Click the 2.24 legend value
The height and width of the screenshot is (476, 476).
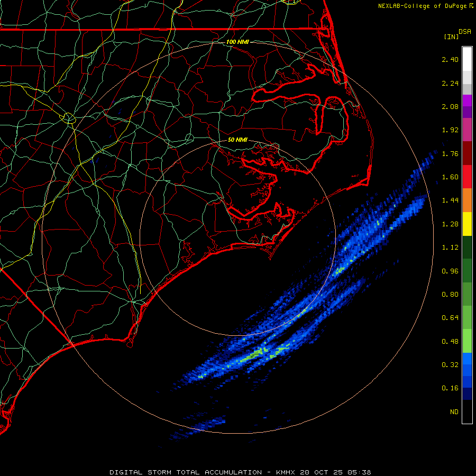pos(450,83)
